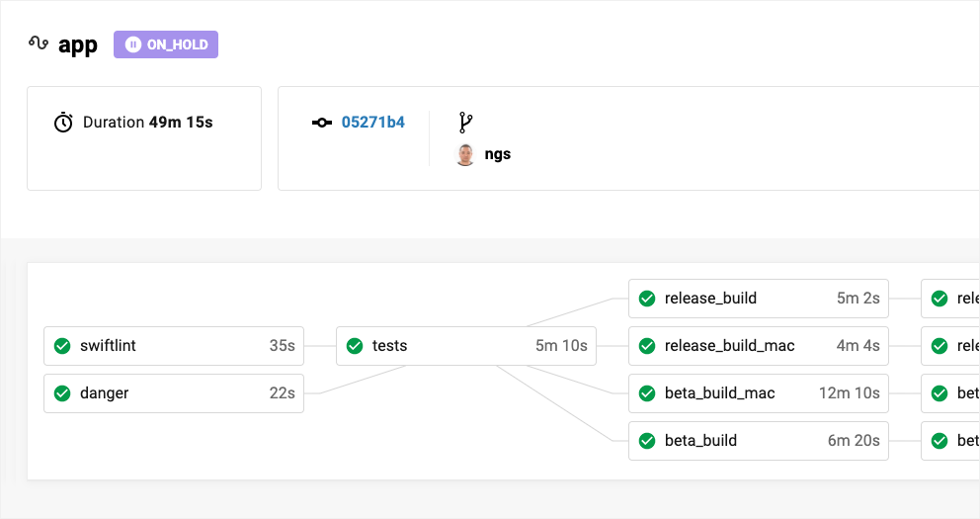Open commit link 05271b4
980x519 pixels.
(x=372, y=123)
